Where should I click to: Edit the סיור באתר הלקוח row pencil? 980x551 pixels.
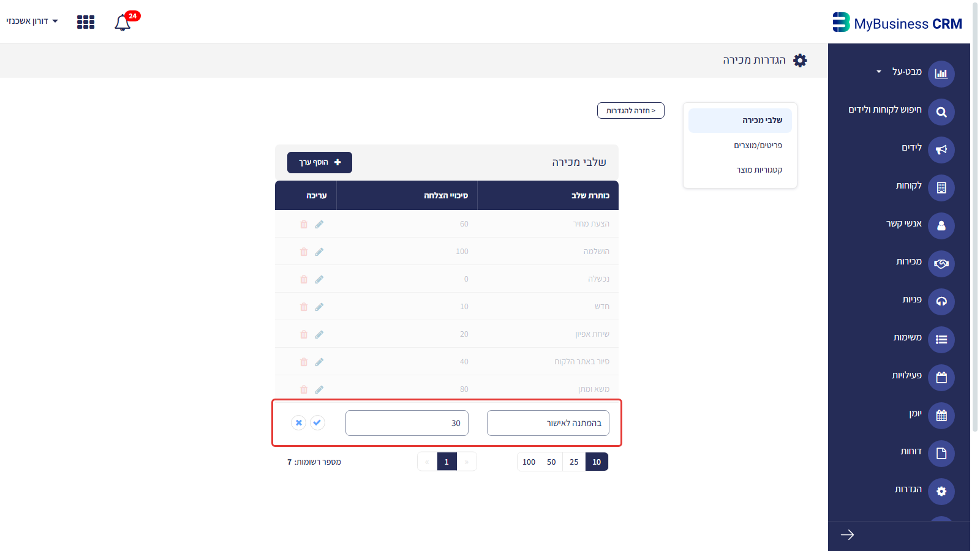click(x=319, y=362)
